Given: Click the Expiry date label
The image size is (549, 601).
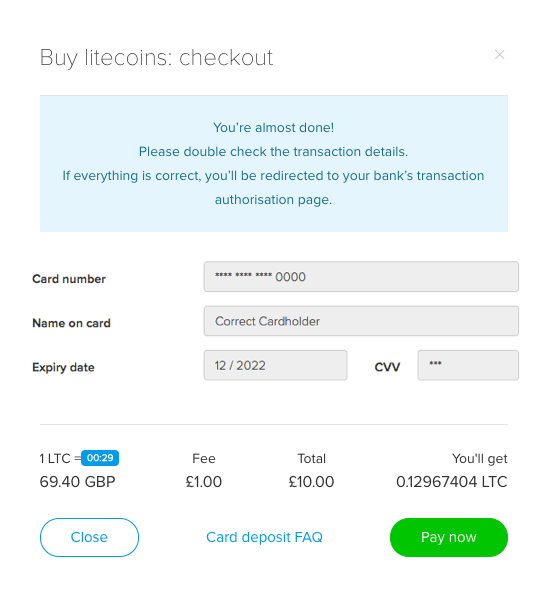Looking at the screenshot, I should (63, 368).
